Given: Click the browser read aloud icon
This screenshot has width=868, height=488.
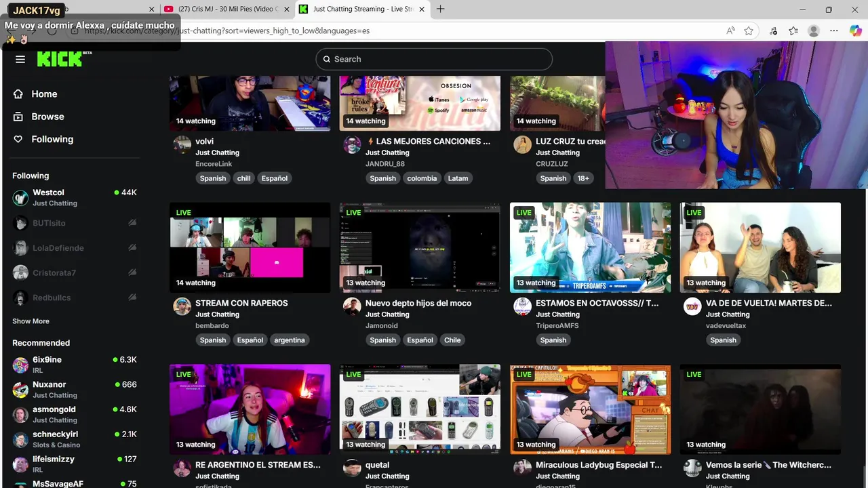Looking at the screenshot, I should pyautogui.click(x=730, y=30).
